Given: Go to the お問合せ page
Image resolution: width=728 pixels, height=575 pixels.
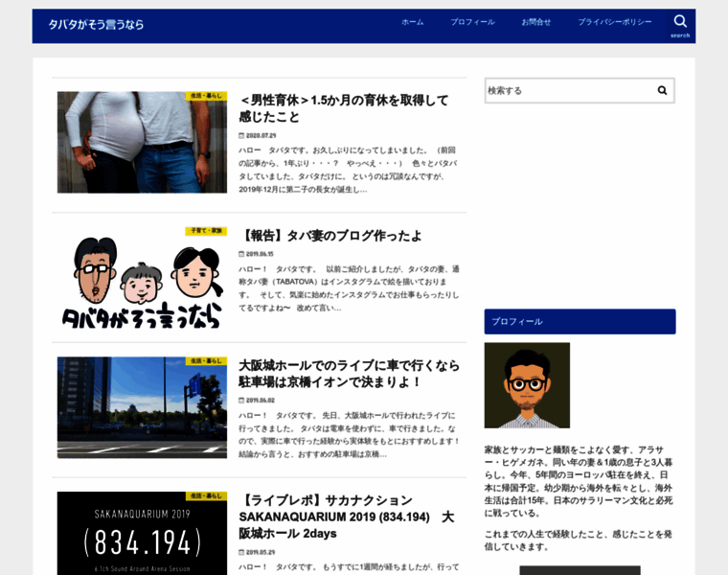Looking at the screenshot, I should (x=536, y=22).
